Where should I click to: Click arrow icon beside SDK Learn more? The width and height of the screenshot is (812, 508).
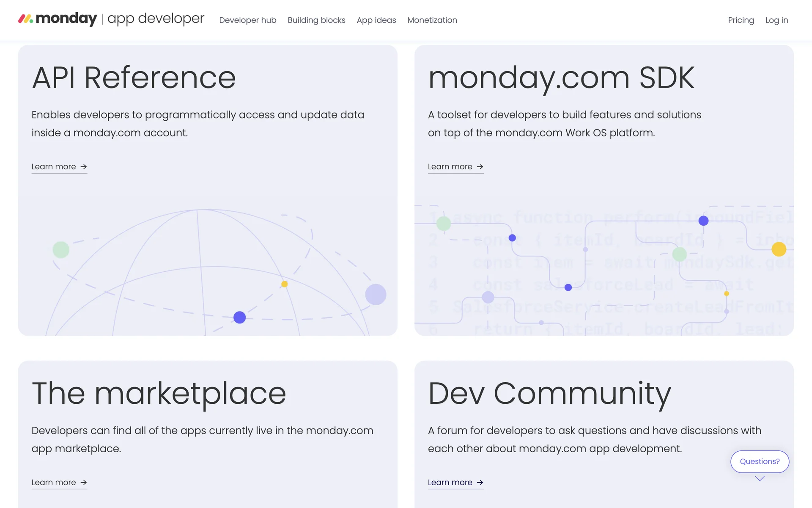tap(480, 166)
